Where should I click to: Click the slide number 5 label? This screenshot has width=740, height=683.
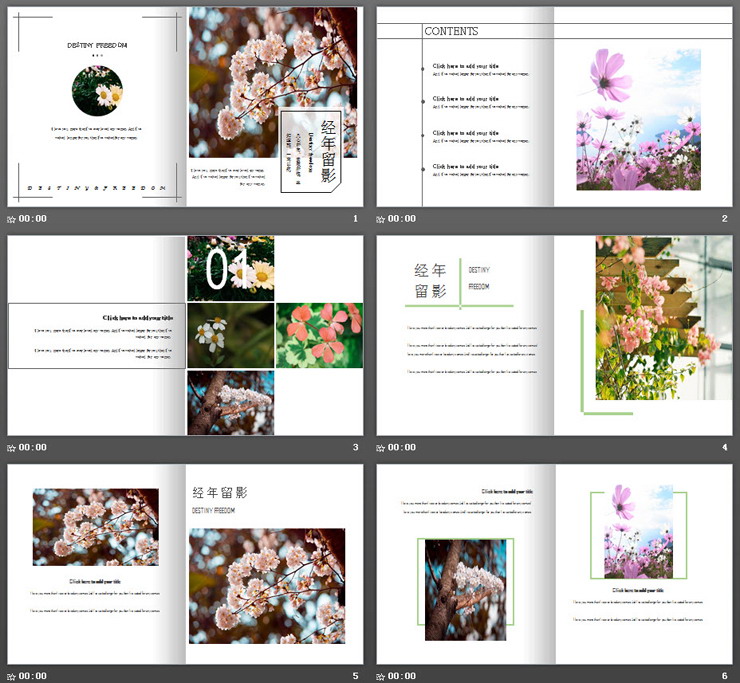pos(355,676)
